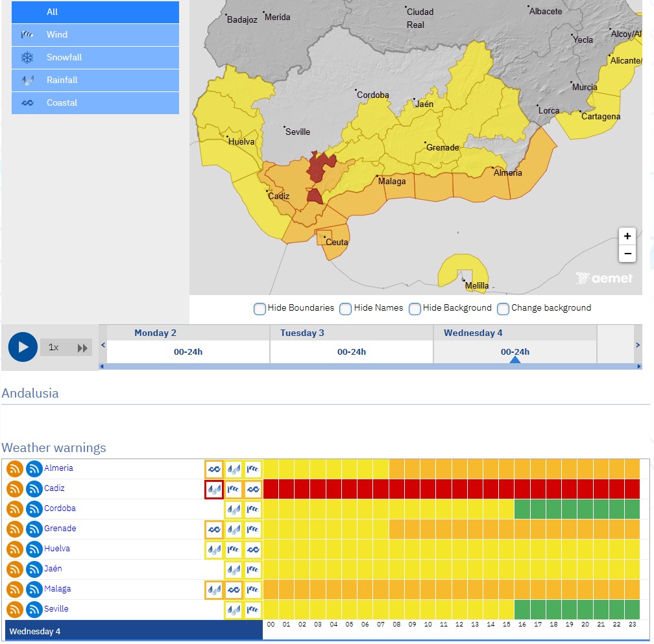Enable the Hide Boundaries checkbox
The image size is (654, 644).
point(260,309)
